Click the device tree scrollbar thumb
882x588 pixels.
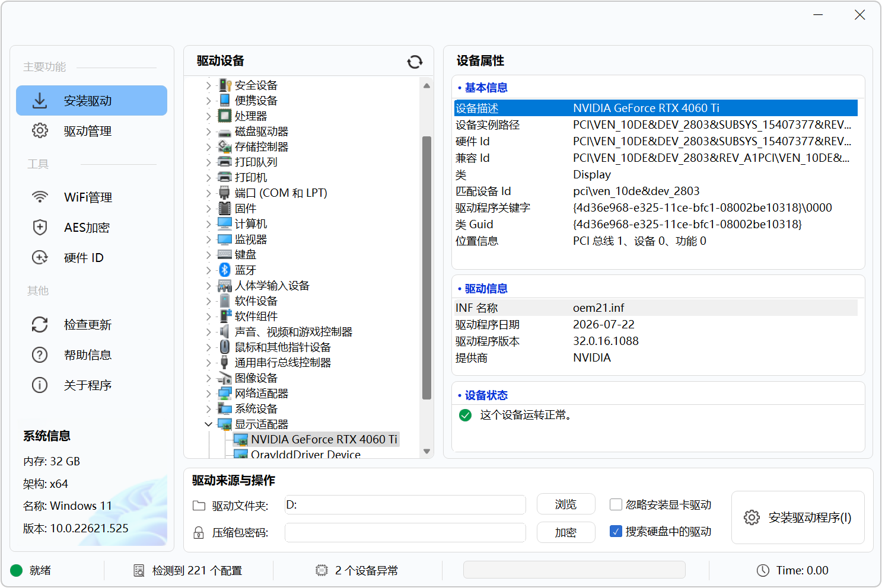click(x=426, y=268)
